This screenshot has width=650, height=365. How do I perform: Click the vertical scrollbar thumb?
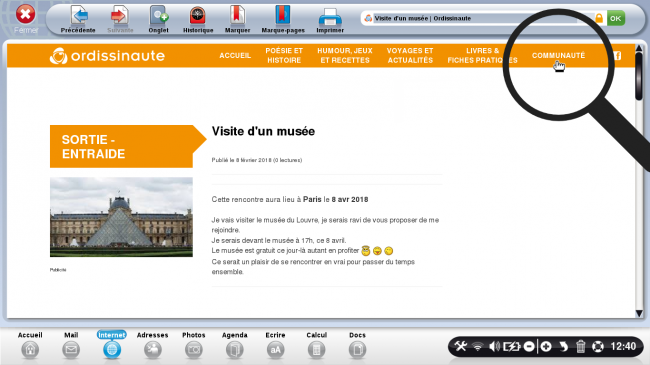639,76
